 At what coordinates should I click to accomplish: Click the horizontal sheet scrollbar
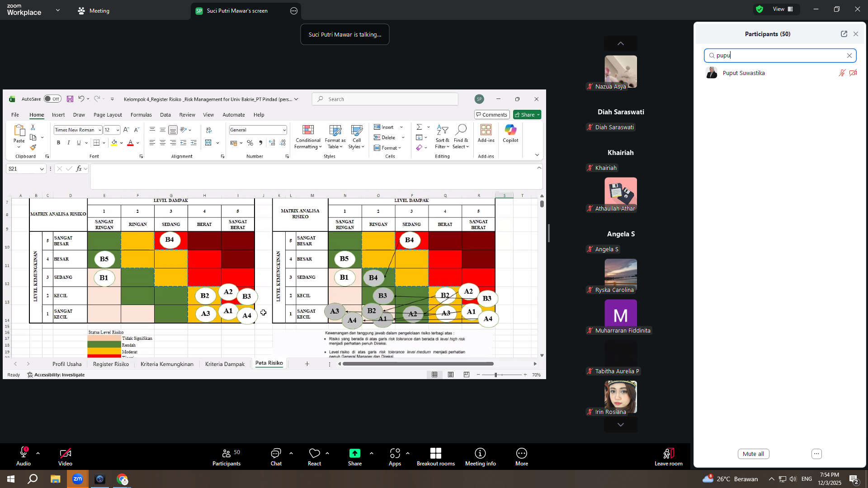(x=418, y=364)
